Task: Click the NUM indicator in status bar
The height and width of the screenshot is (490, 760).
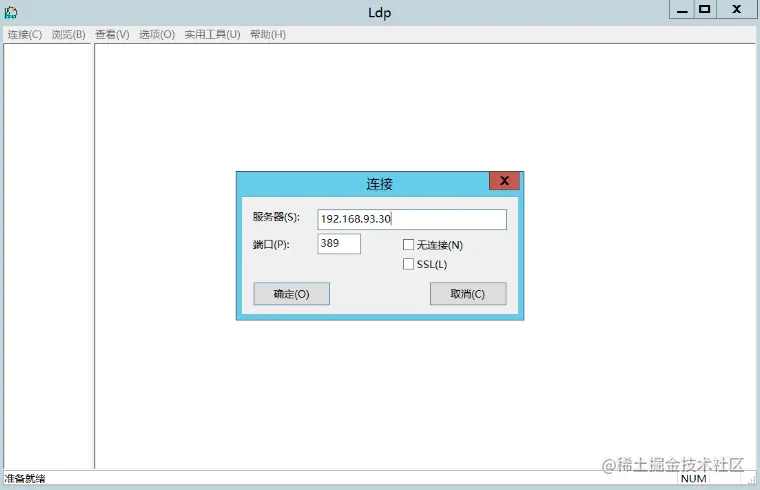Action: coord(693,478)
